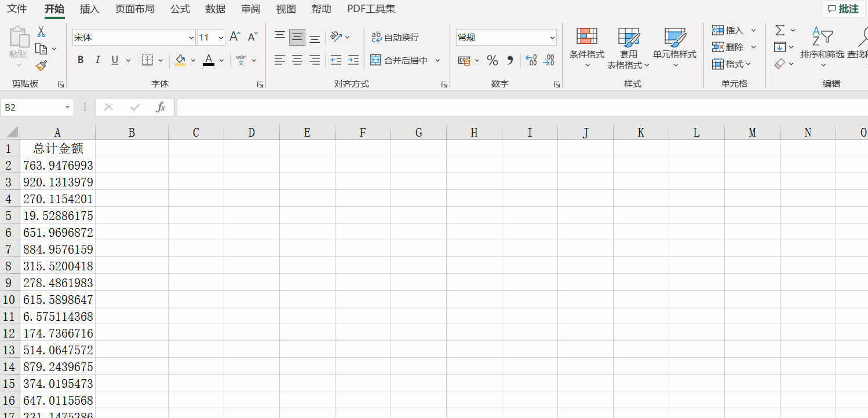Expand the font color dropdown arrow
This screenshot has height=418, width=868.
[221, 60]
